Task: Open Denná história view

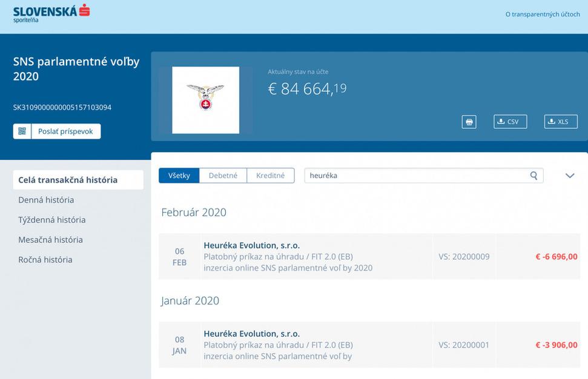Action: [x=46, y=200]
